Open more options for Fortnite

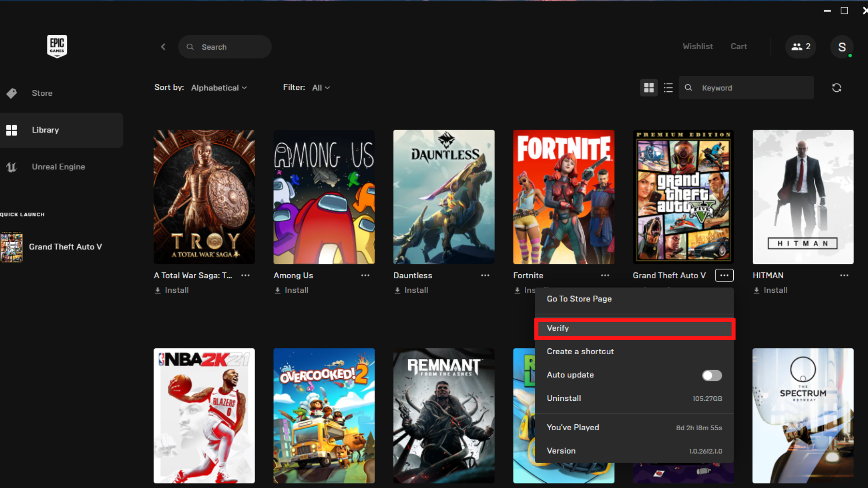coord(605,275)
